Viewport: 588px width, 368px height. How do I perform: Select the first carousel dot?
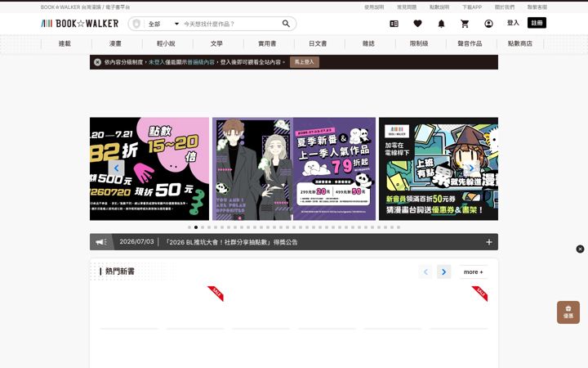pos(189,227)
